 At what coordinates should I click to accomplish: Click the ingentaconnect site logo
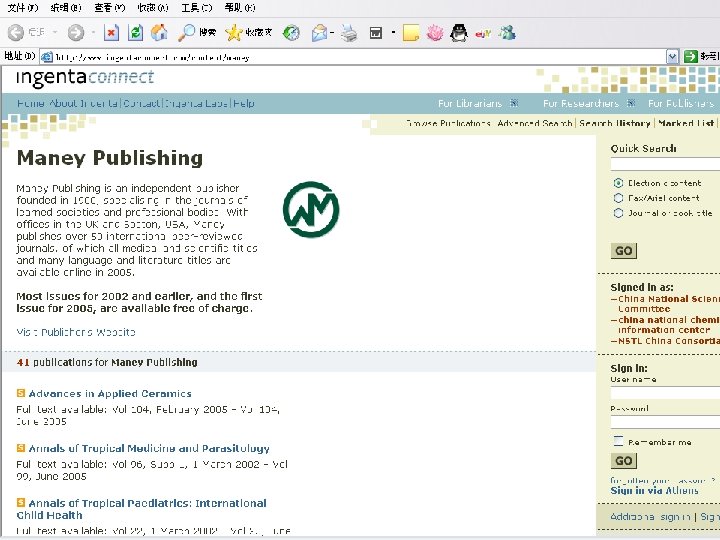(85, 78)
